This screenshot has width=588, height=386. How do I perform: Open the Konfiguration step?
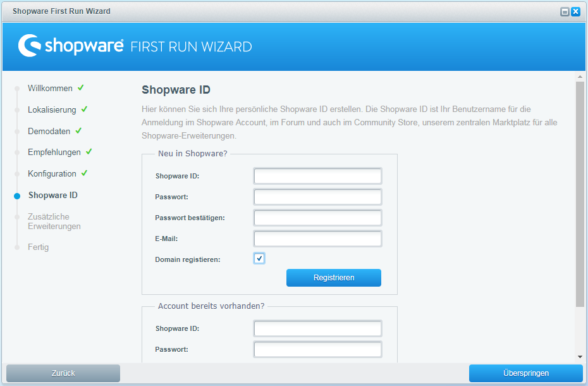click(x=52, y=173)
